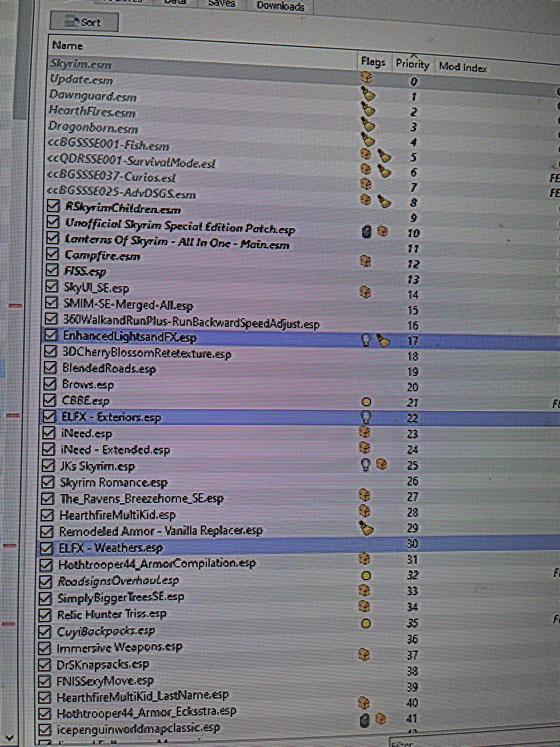Click the broom flag icon for EnhancedLightsandFX.esp
Viewport: 560px width, 747px height.
pyautogui.click(x=383, y=340)
